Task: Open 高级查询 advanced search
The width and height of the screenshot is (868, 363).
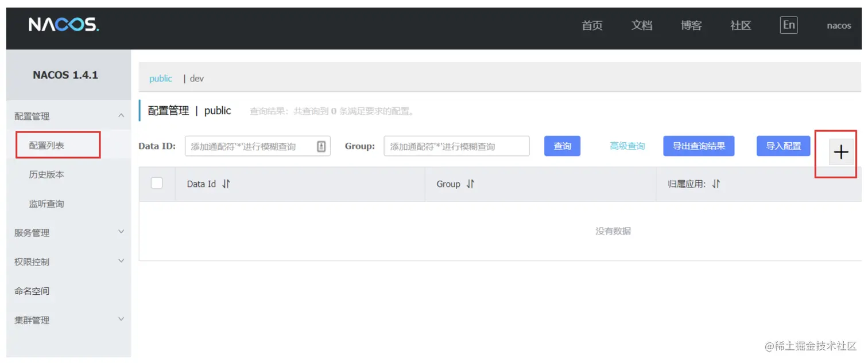Action: pos(627,146)
